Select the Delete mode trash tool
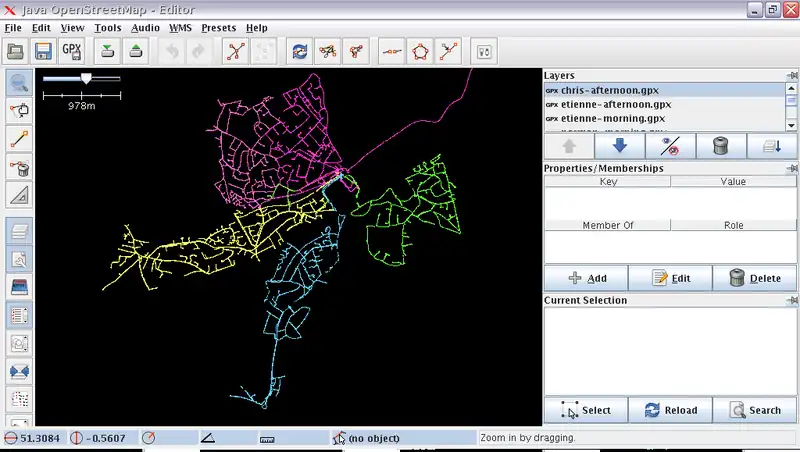The height and width of the screenshot is (452, 800). [19, 166]
